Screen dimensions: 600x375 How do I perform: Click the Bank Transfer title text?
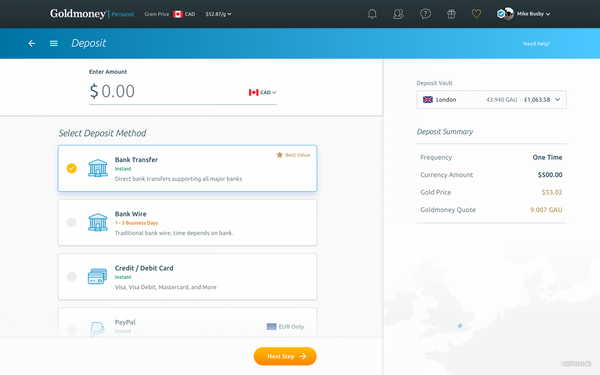(136, 160)
